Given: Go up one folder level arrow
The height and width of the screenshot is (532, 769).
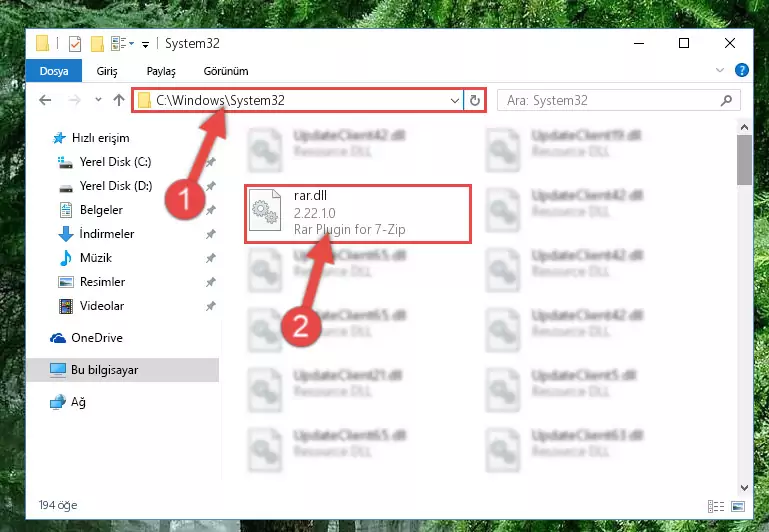Looking at the screenshot, I should (119, 100).
